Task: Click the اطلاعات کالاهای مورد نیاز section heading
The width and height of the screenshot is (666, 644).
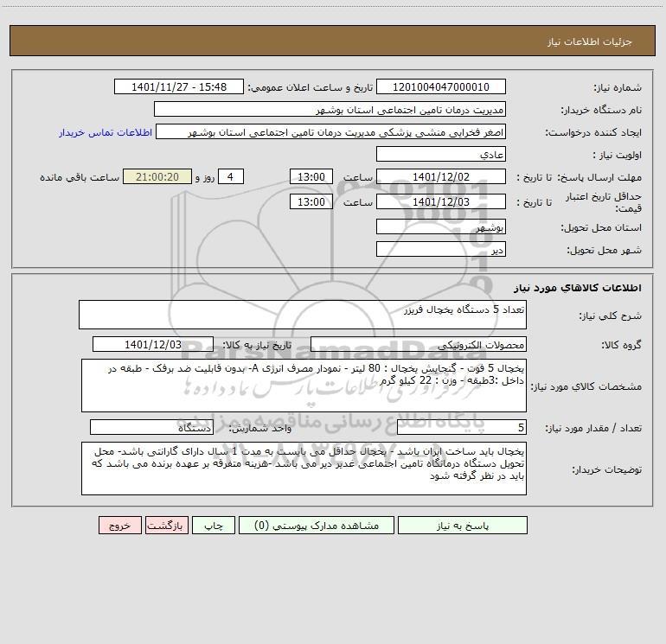Action: pos(578,288)
